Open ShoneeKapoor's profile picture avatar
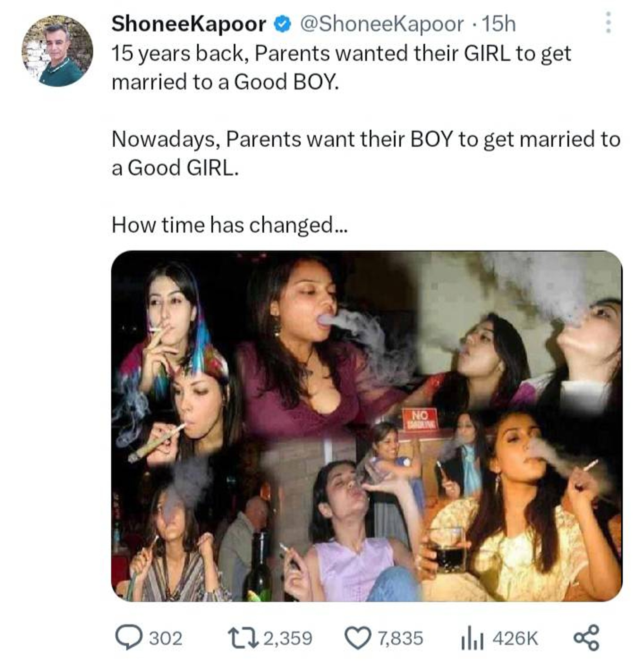The width and height of the screenshot is (644, 669). 58,51
